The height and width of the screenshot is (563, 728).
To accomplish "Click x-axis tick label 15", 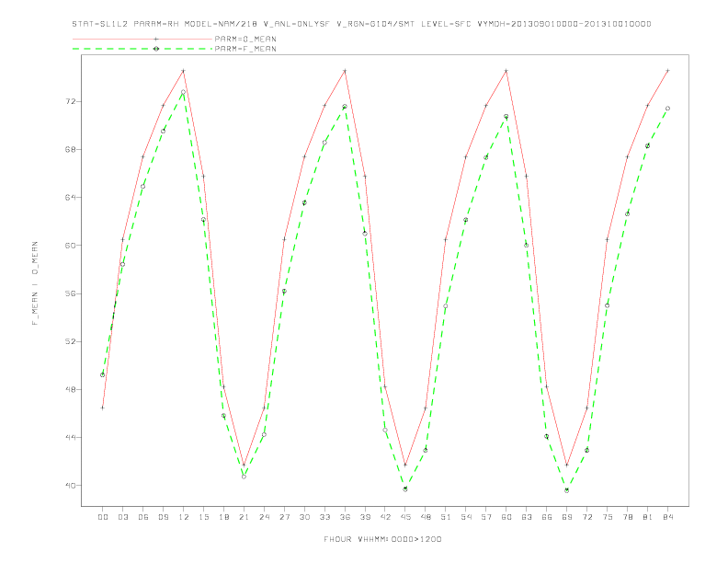I will (203, 517).
